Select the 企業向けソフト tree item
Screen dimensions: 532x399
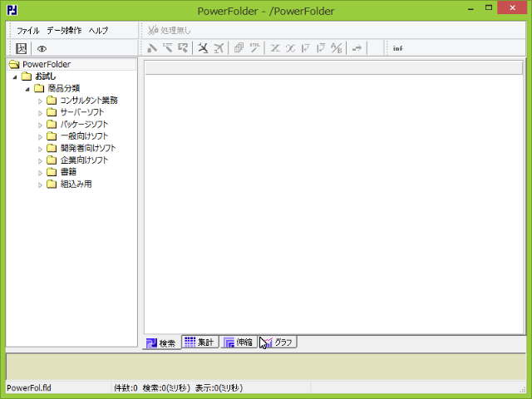tap(84, 160)
